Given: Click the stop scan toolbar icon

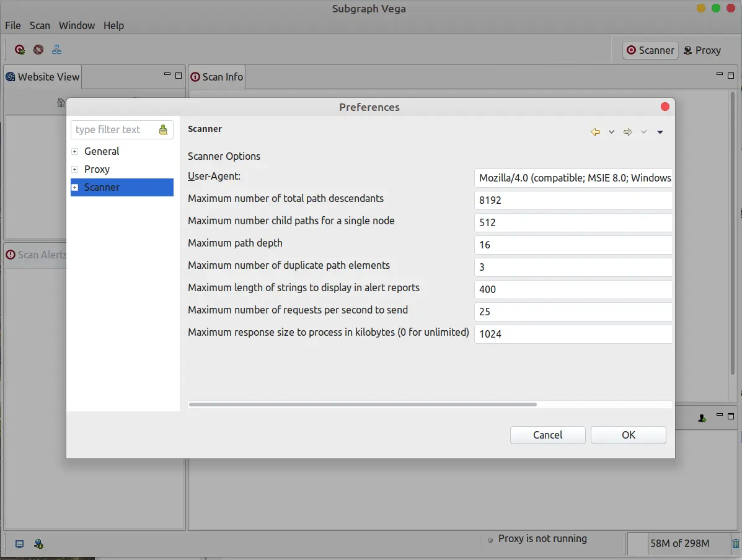Looking at the screenshot, I should (x=38, y=50).
